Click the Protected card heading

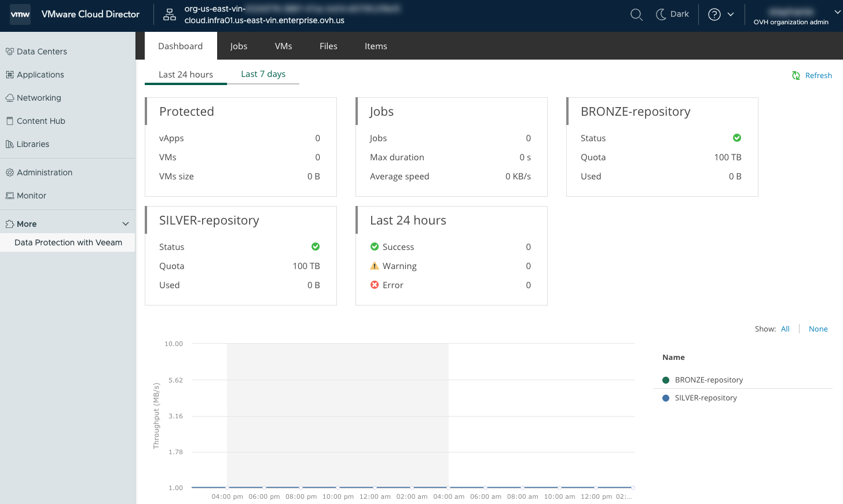[x=186, y=112]
